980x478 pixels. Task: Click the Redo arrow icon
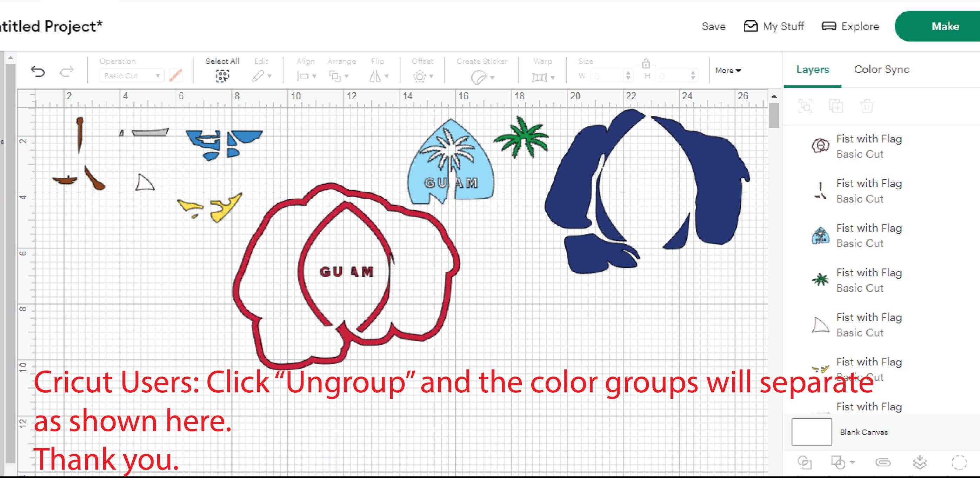[67, 72]
